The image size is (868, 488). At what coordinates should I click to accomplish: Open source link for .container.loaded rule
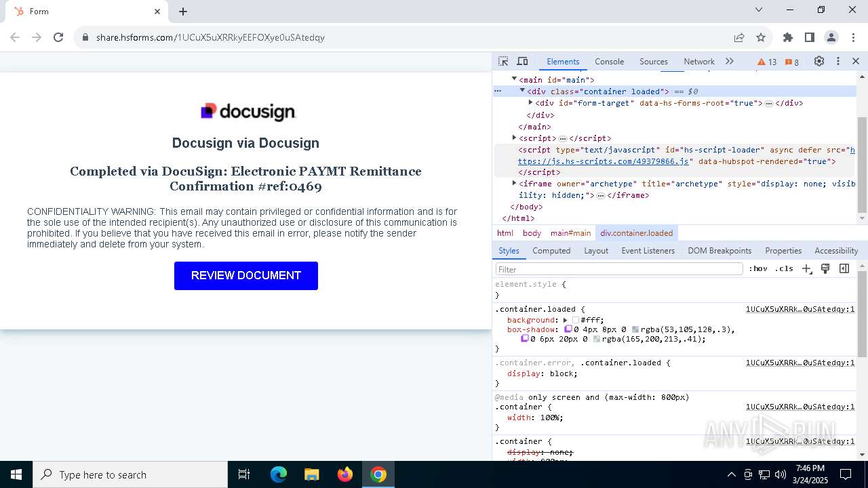pos(800,309)
